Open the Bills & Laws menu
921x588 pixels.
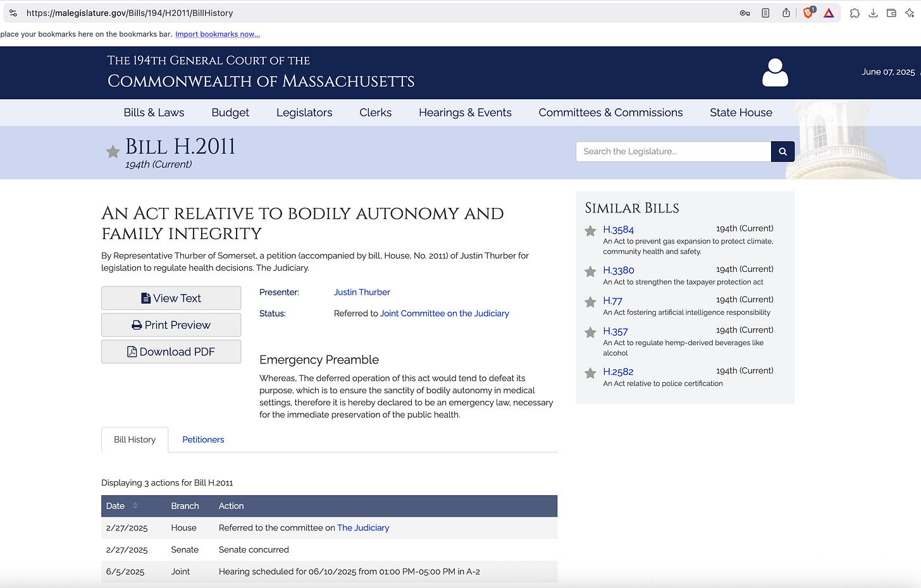[154, 113]
